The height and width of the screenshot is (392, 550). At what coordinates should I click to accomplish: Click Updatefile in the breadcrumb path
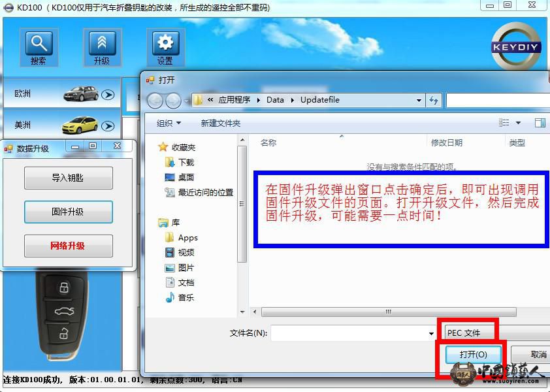pyautogui.click(x=320, y=100)
